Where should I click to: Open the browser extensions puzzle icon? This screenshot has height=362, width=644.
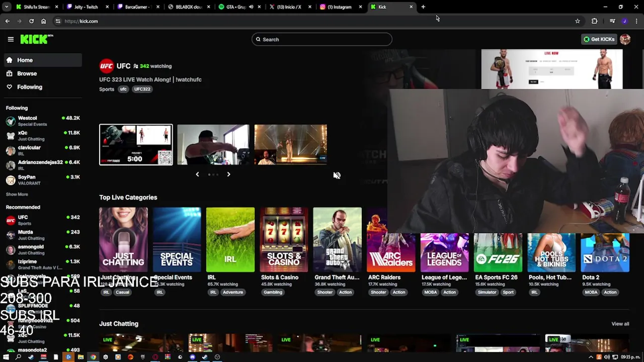pos(595,21)
